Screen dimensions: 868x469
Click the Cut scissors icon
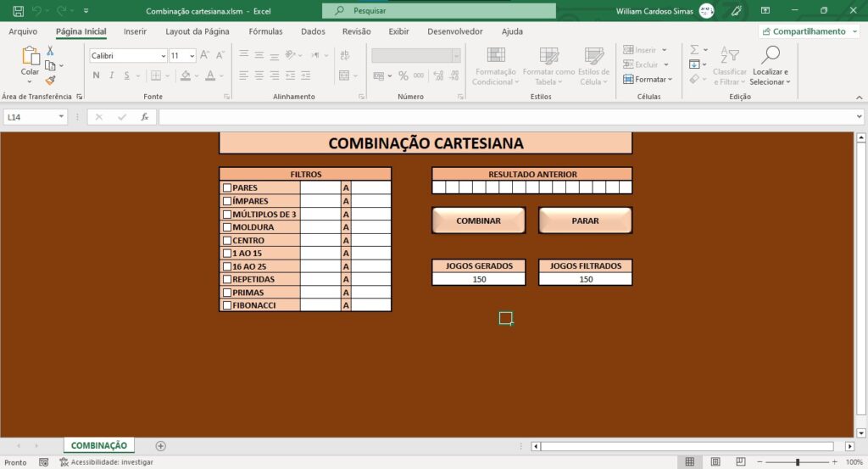(50, 51)
